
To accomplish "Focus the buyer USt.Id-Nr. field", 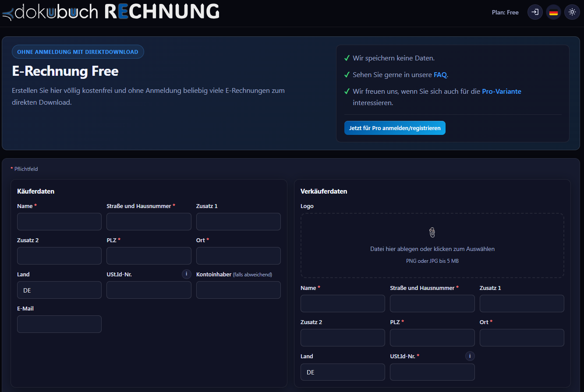I will tap(149, 290).
